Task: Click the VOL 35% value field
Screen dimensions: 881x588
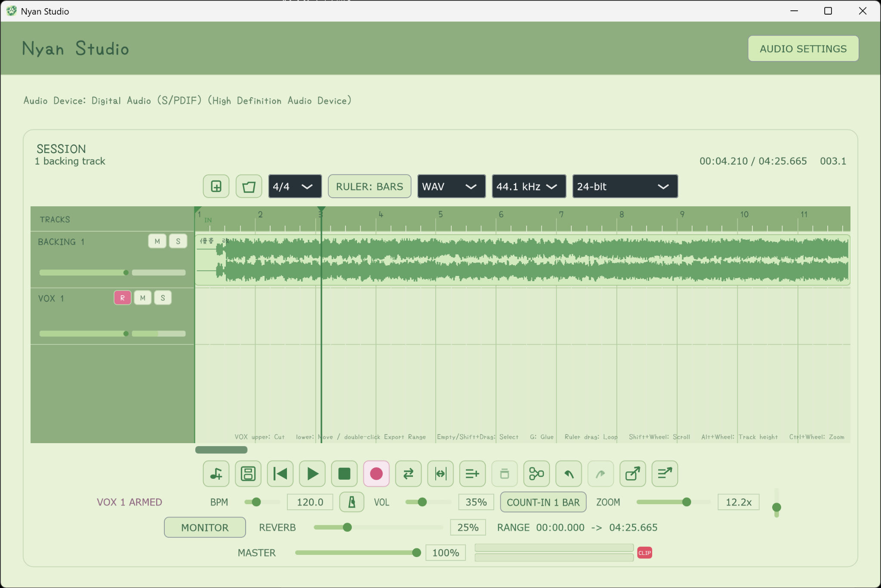Action: click(x=476, y=502)
